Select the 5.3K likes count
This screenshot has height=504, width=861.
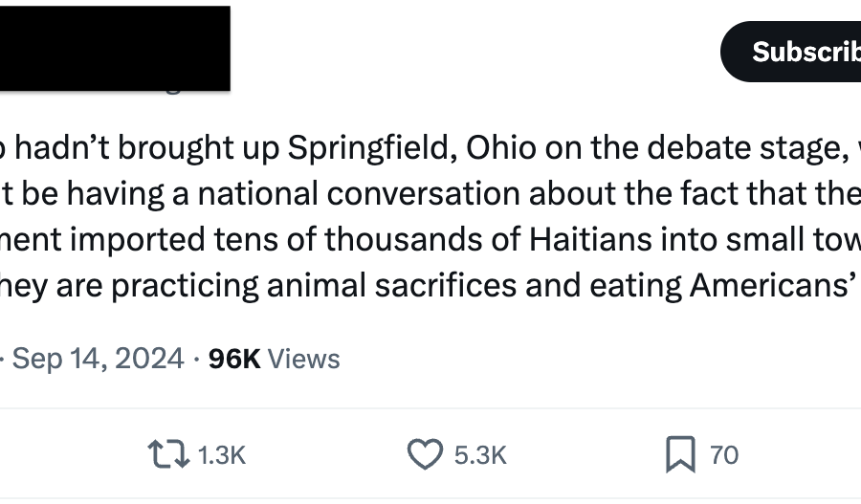[x=480, y=455]
